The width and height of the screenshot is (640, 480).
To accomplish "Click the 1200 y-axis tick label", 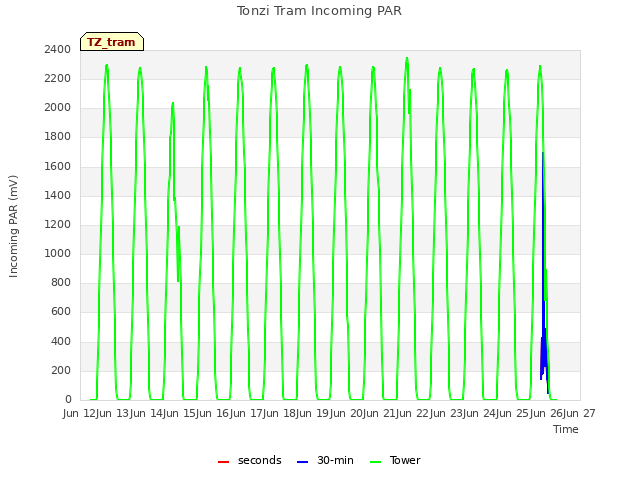I will (x=58, y=224).
